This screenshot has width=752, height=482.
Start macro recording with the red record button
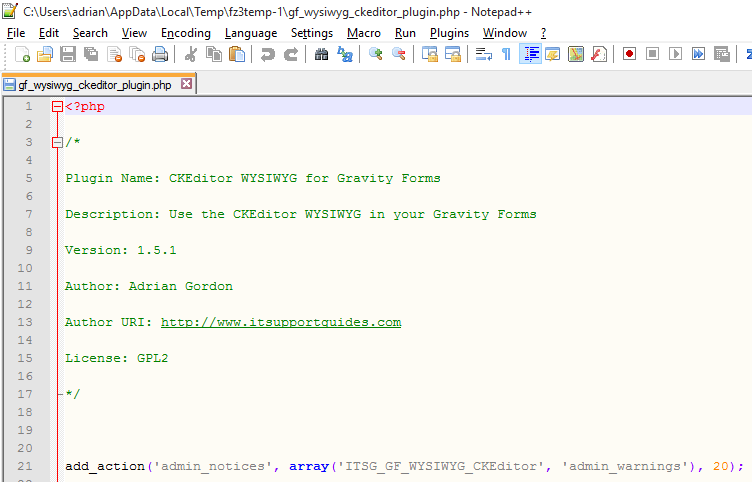tap(629, 54)
